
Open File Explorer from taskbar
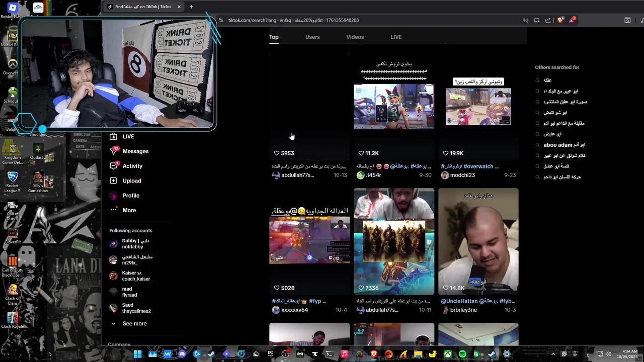tap(418, 354)
